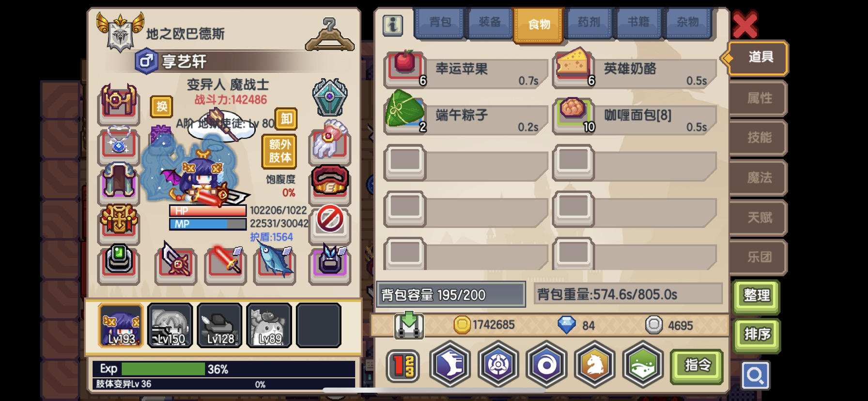The height and width of the screenshot is (401, 868).
Task: Select the Dragon Boat zongzi (端午粽子) item
Action: coord(466,116)
